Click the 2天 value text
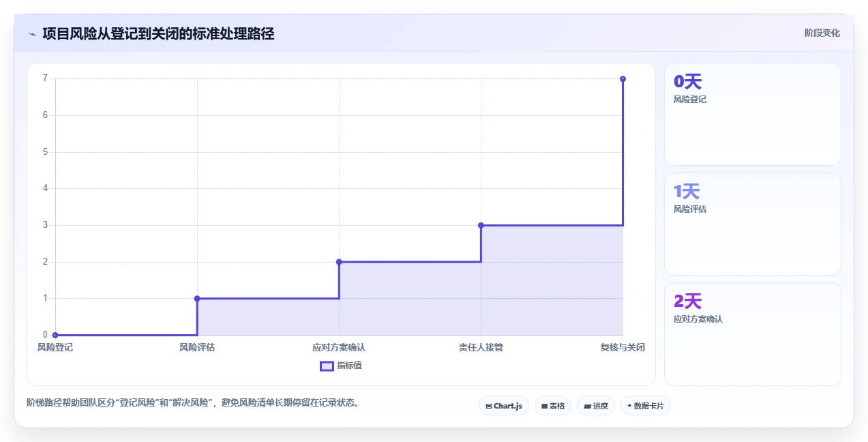The width and height of the screenshot is (868, 442). 687,301
